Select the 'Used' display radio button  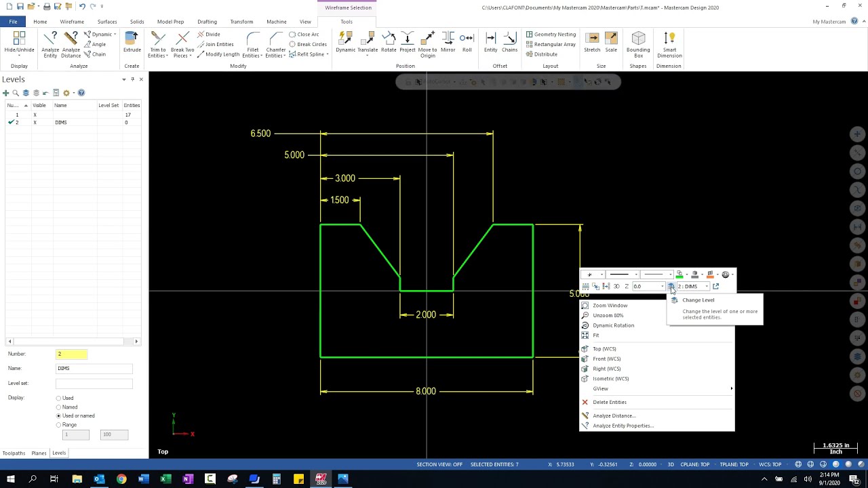(59, 398)
